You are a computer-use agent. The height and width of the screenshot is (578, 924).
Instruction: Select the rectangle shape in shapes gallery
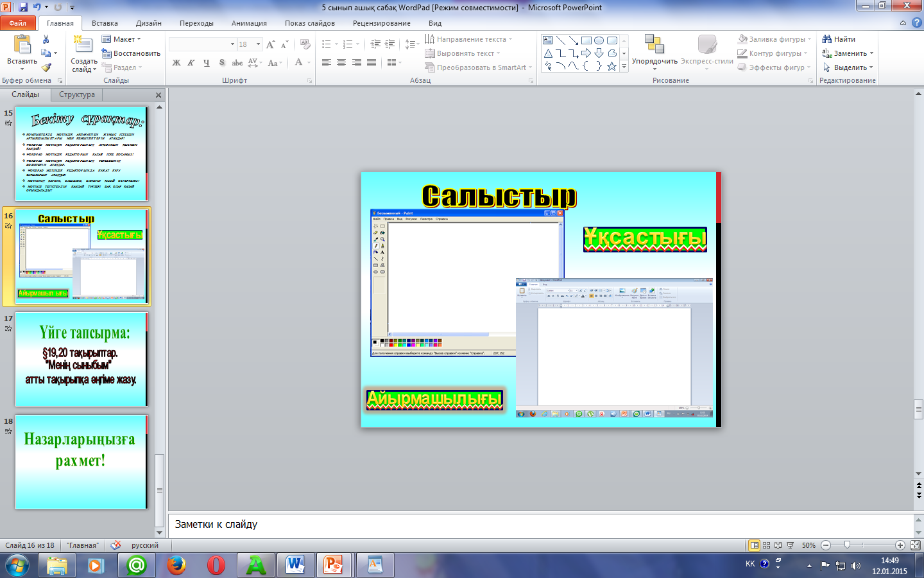[x=586, y=40]
